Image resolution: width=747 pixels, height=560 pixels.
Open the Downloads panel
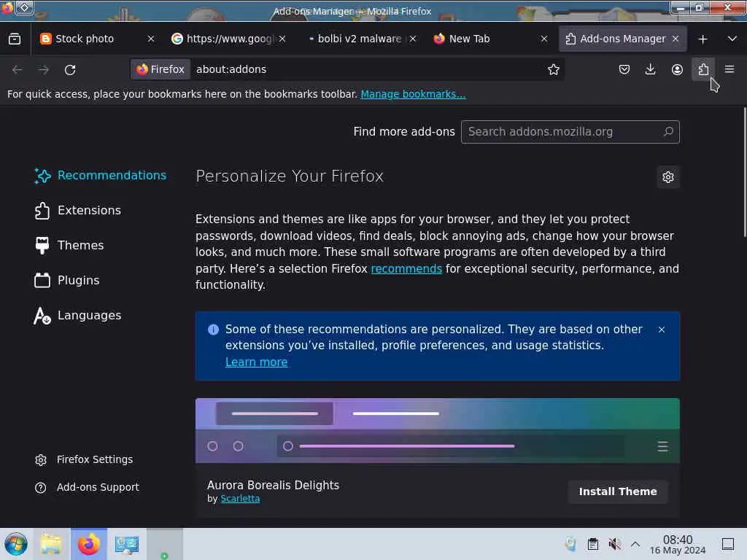(650, 69)
